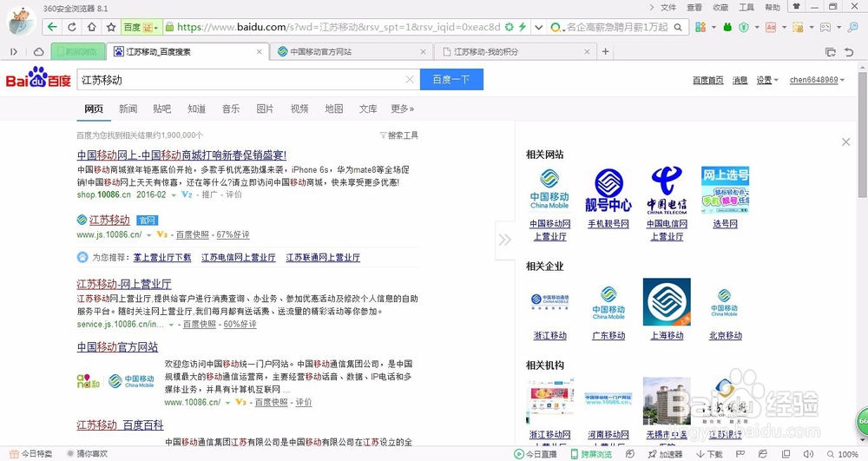Screen dimensions: 868x461
Task: Expand the 设置 dropdown on Baidu
Action: pyautogui.click(x=767, y=80)
